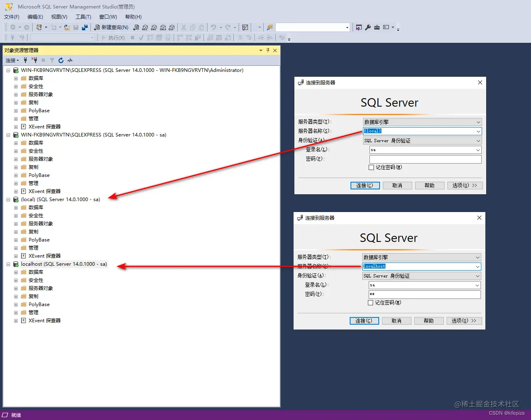Open an XMLA query editor
This screenshot has width=531, height=420.
click(163, 27)
